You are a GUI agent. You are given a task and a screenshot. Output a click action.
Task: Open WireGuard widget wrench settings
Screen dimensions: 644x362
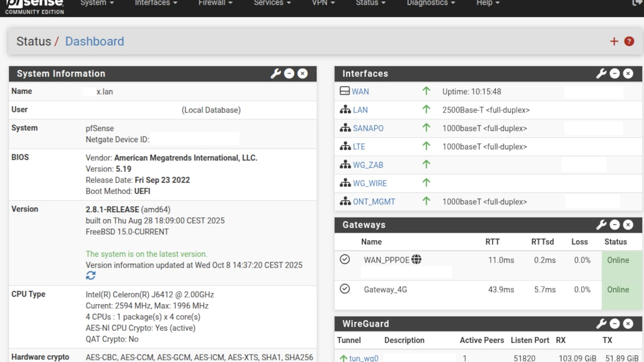(x=601, y=324)
